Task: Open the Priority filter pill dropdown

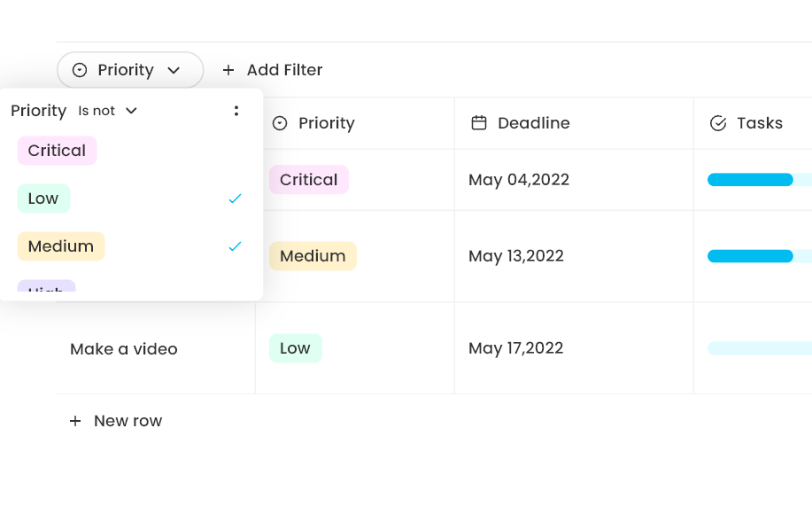Action: click(175, 70)
